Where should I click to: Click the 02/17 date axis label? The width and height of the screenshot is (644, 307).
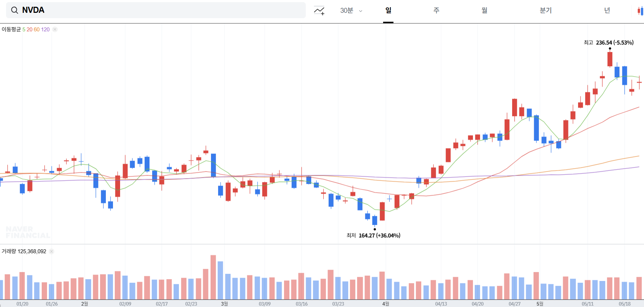pos(162,304)
